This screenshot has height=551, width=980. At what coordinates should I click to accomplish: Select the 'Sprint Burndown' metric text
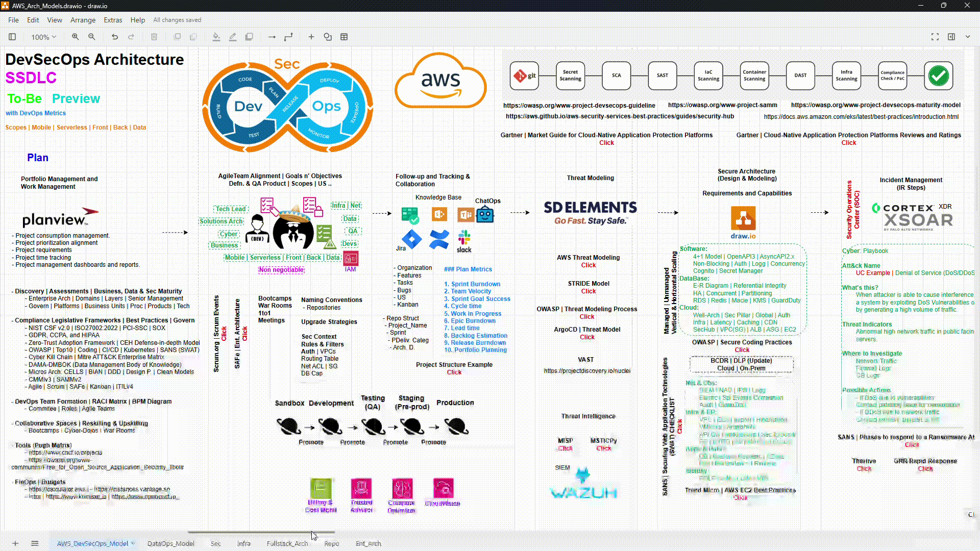click(x=472, y=284)
